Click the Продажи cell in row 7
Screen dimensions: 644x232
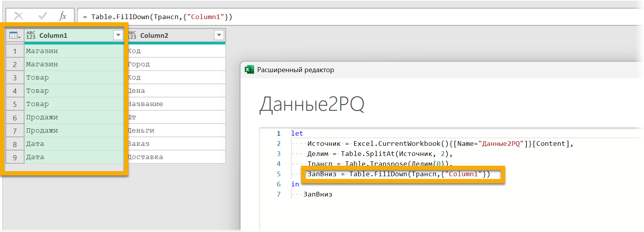(74, 131)
